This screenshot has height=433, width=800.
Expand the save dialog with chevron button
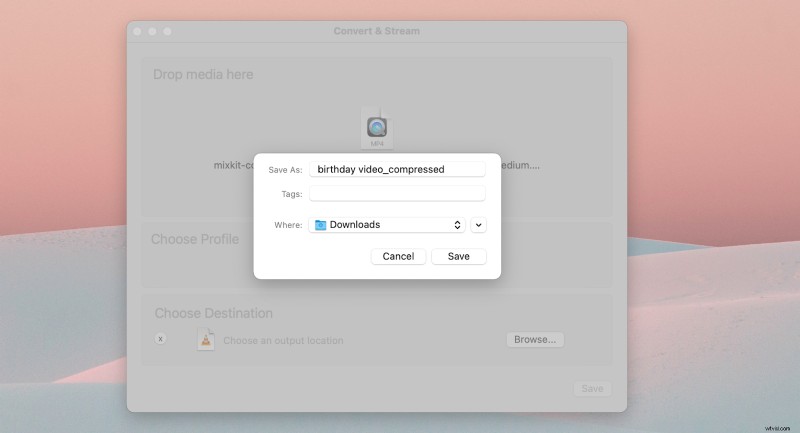point(478,225)
